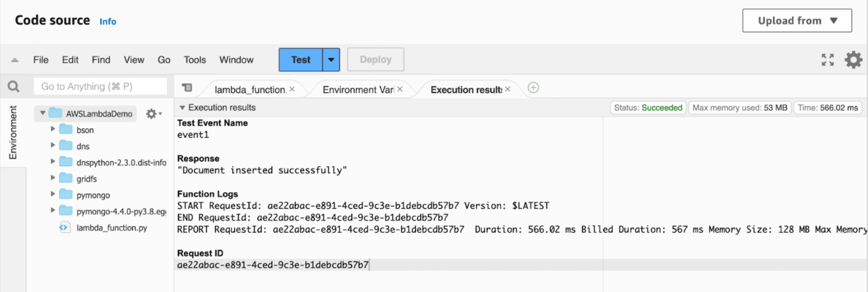Open the tab list icon
Viewport: 868px width, 292px height.
coord(187,88)
